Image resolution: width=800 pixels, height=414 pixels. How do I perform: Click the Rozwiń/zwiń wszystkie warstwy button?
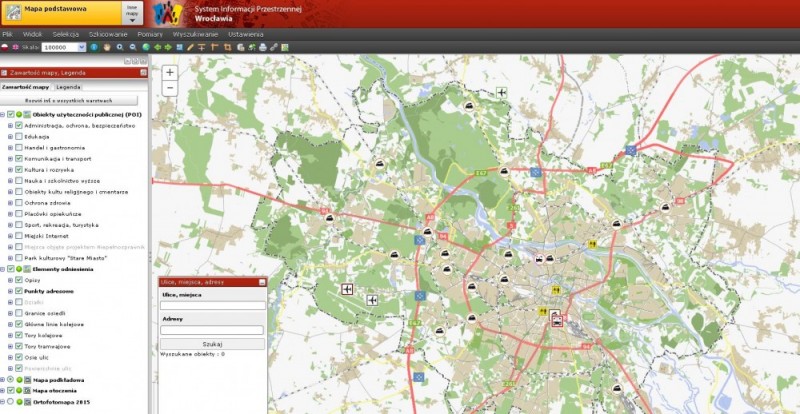click(x=69, y=101)
